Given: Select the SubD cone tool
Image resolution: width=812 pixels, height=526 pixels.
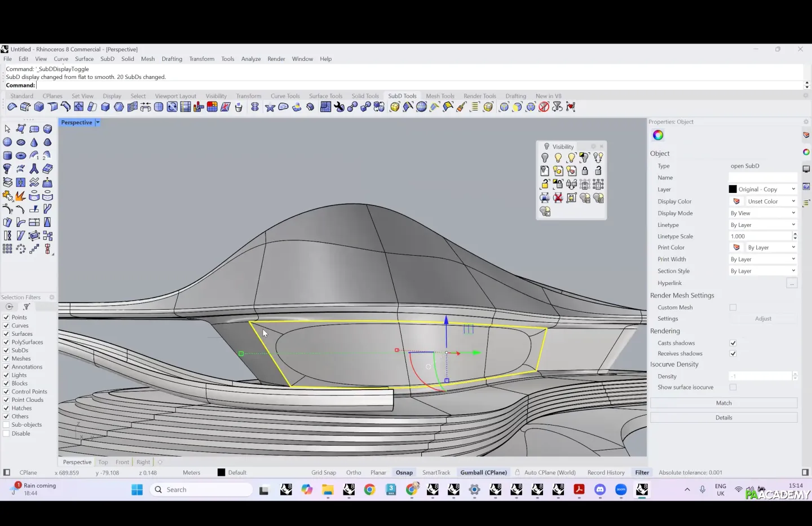Looking at the screenshot, I should tap(34, 142).
